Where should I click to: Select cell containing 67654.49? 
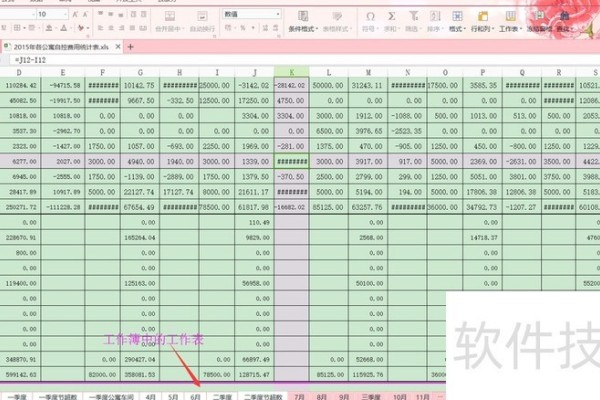click(140, 207)
